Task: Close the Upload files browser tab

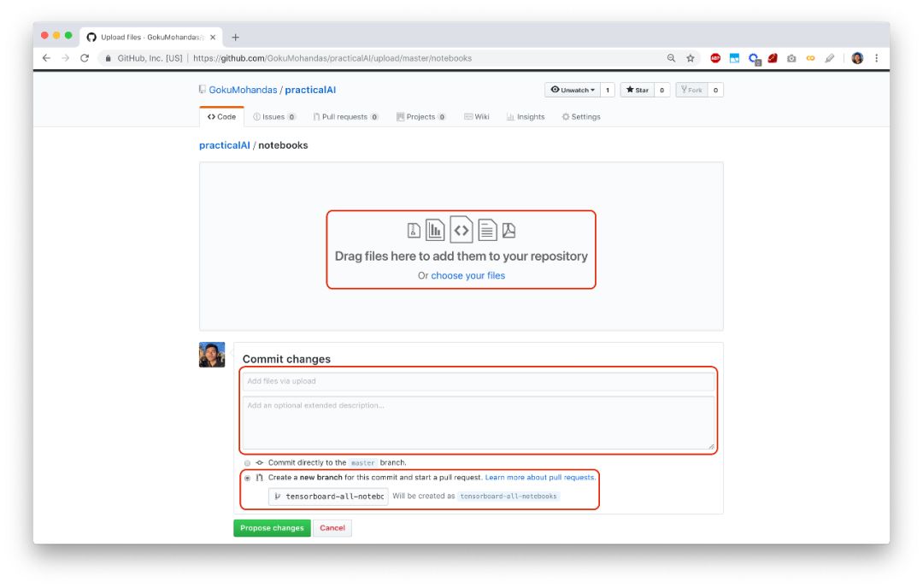Action: point(213,37)
